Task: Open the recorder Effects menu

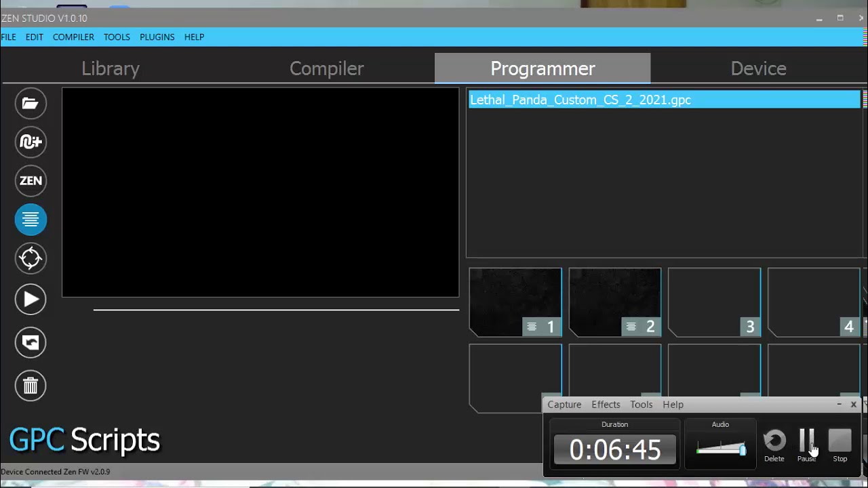Action: 606,405
